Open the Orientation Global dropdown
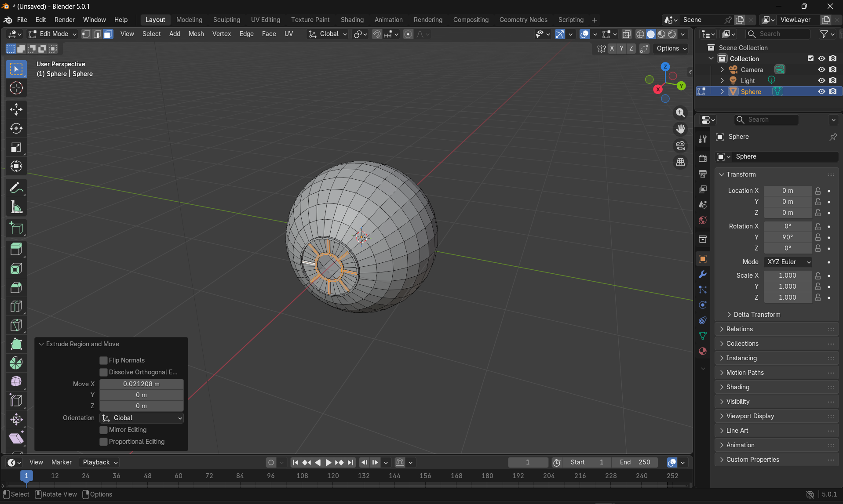Image resolution: width=843 pixels, height=504 pixels. pyautogui.click(x=142, y=418)
